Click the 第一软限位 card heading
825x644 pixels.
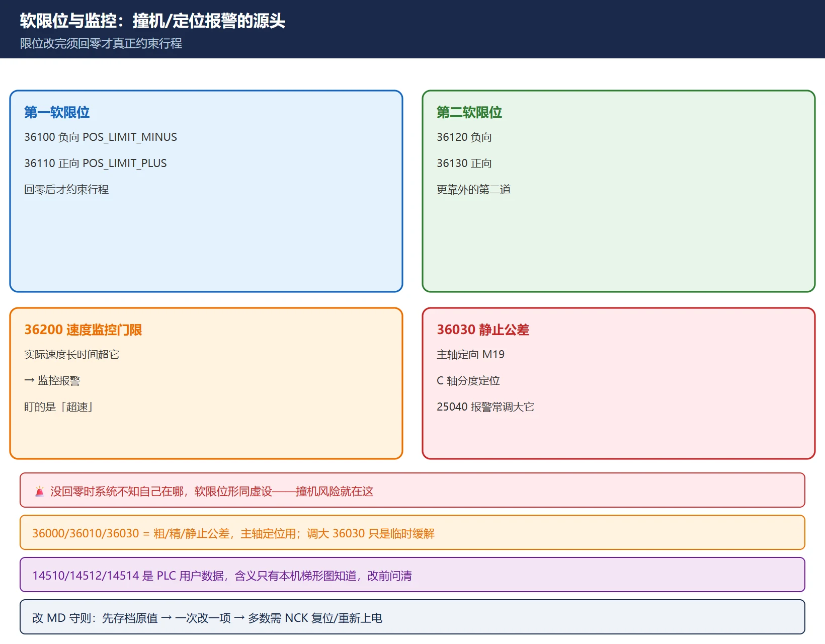57,112
